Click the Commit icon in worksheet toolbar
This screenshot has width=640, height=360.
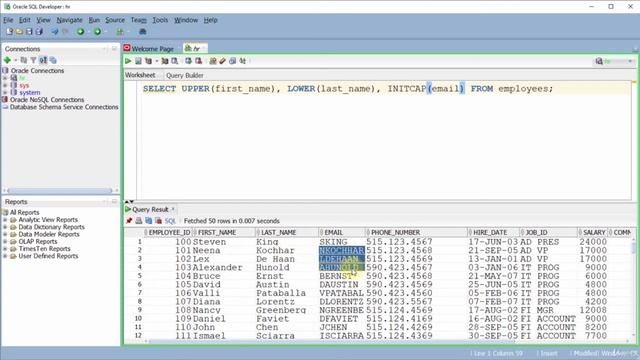click(x=188, y=61)
